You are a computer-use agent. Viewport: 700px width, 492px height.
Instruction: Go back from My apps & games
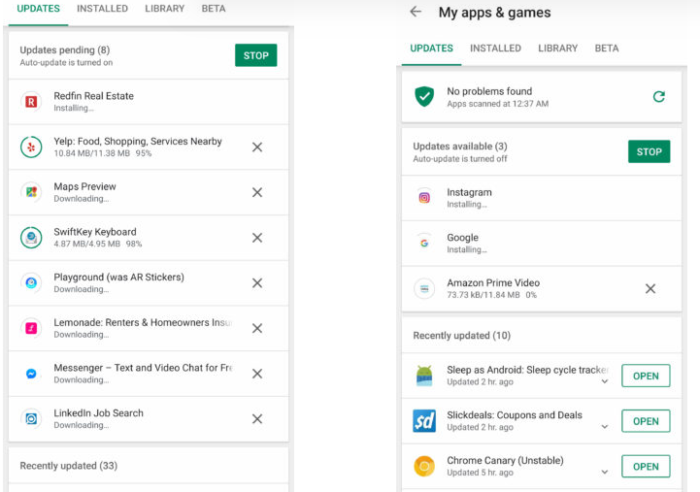click(x=416, y=12)
